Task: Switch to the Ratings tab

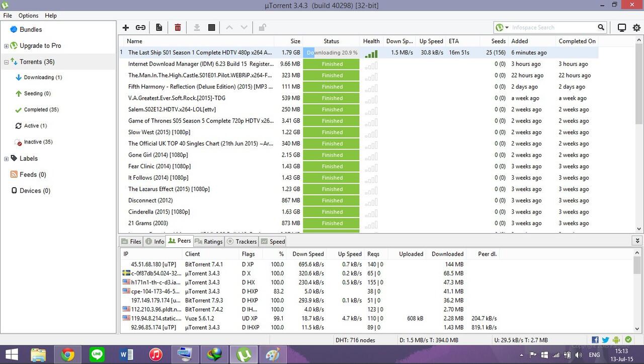Action: coord(209,242)
